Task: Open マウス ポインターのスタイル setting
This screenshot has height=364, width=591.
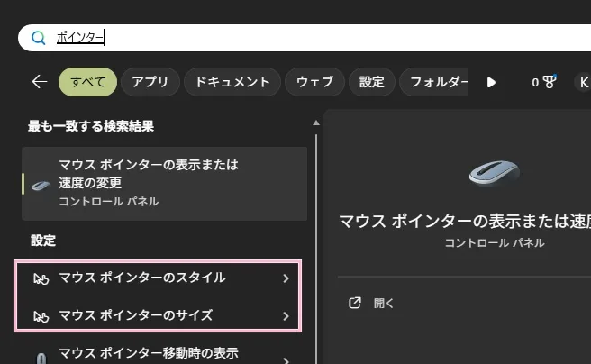Action: coord(158,278)
